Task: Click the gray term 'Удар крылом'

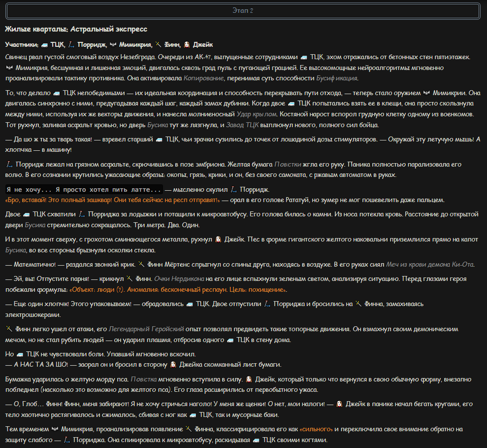Action: click(x=257, y=114)
